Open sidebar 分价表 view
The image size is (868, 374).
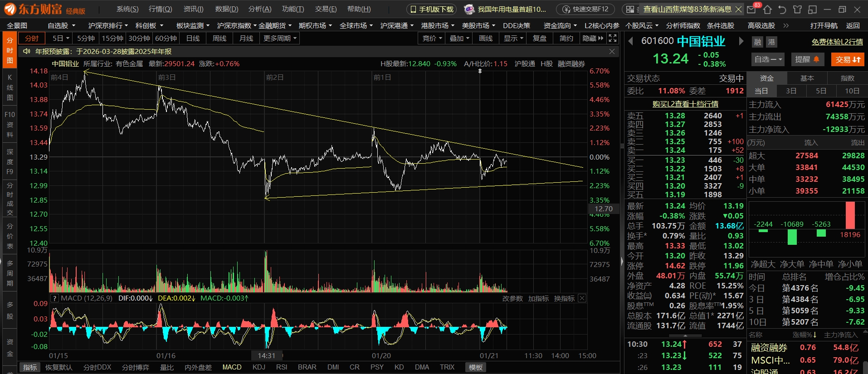(10, 236)
